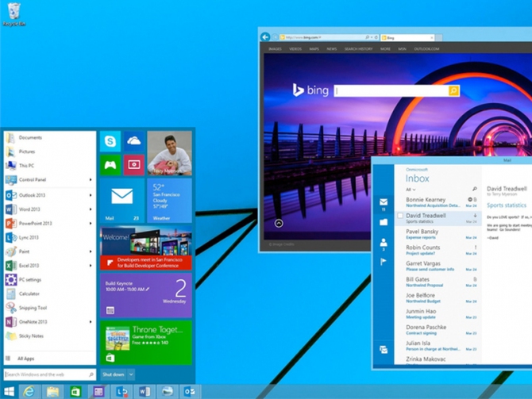532x399 pixels.
Task: Open SEARCH HISTORY in Bing navigation bar
Action: (358, 49)
